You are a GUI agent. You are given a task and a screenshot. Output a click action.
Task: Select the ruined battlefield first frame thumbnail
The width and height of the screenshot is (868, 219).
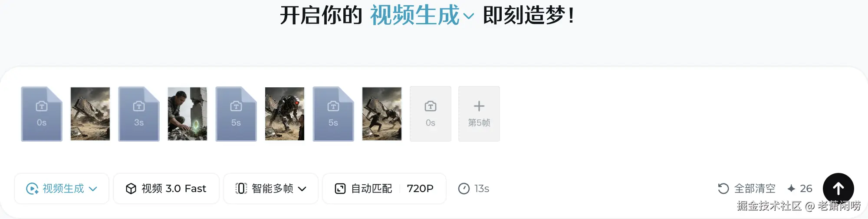90,114
